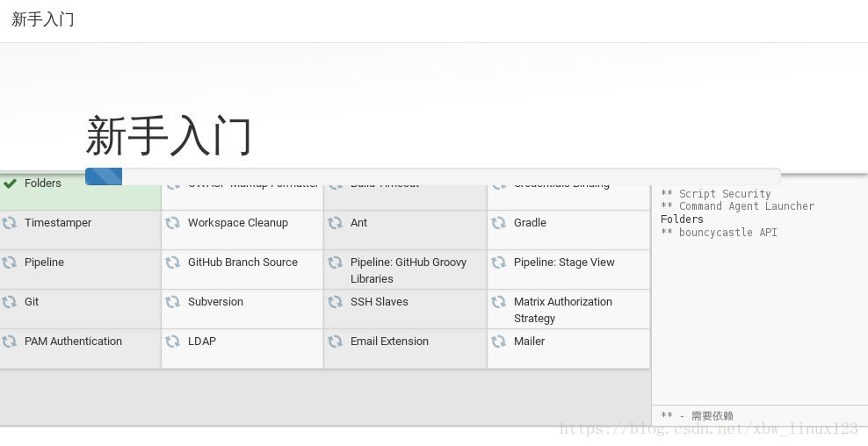Click the refresh icon next to Git
Screen dimensions: 868x446
click(9, 302)
